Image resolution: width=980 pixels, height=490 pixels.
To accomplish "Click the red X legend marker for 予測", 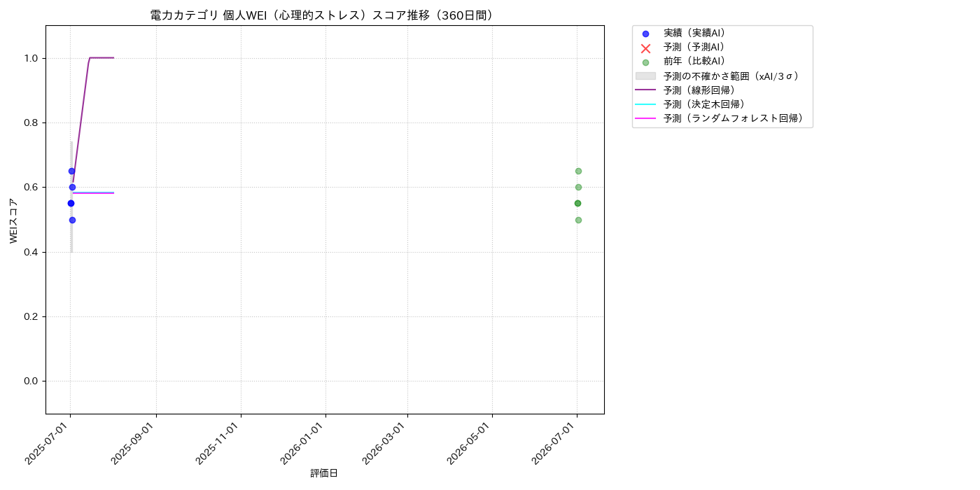I will (645, 48).
